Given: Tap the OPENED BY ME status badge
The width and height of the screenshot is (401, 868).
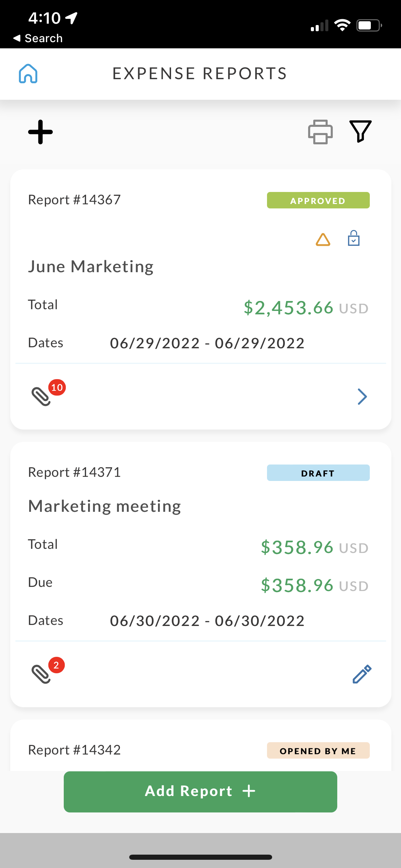Looking at the screenshot, I should click(318, 751).
